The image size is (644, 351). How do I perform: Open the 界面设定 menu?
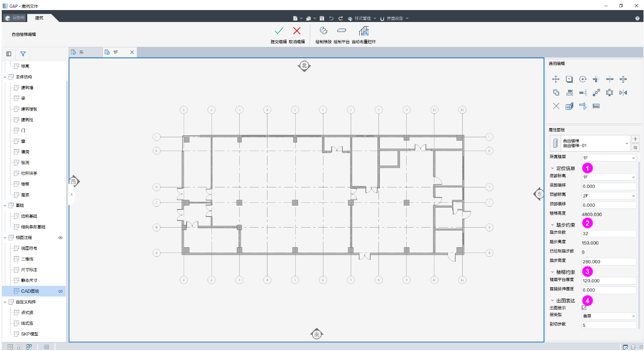coord(395,18)
